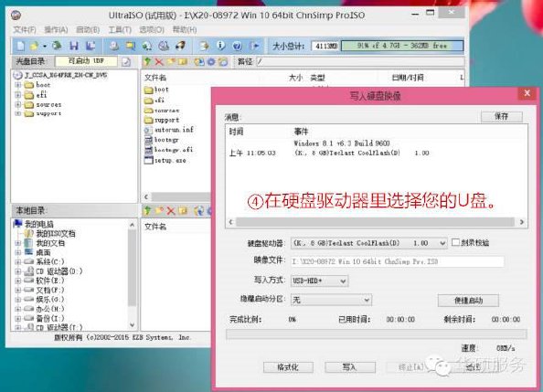Click the blue Help question mark toolbar icon

click(237, 46)
